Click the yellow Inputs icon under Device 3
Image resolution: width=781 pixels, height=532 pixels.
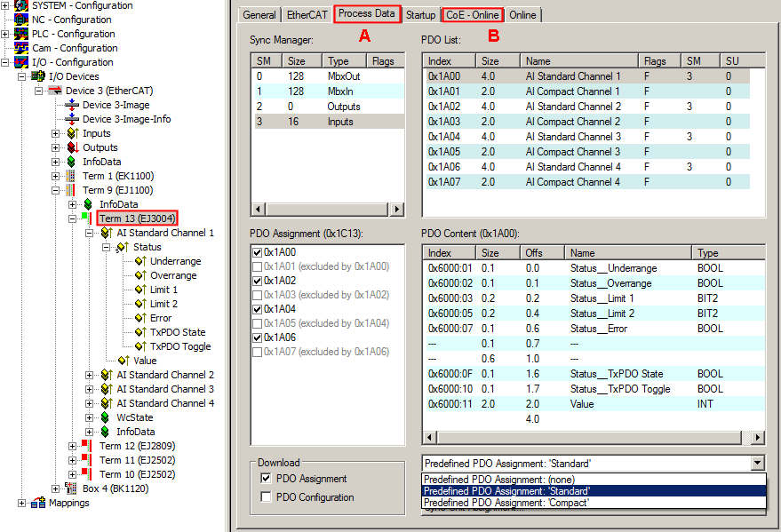(x=73, y=133)
